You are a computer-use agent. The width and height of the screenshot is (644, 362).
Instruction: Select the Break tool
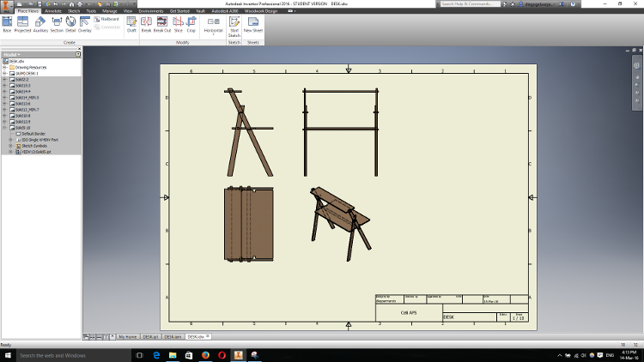click(146, 24)
